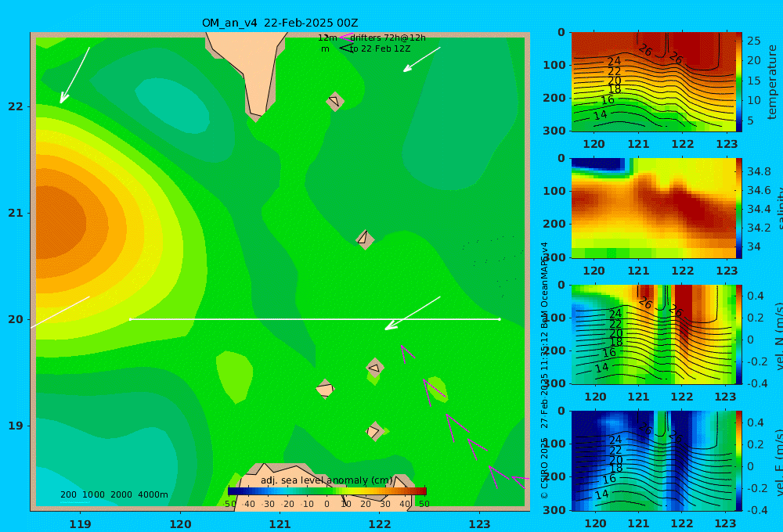The height and width of the screenshot is (532, 783).
Task: Click the sea level anomaly colorbar
Action: (x=327, y=491)
